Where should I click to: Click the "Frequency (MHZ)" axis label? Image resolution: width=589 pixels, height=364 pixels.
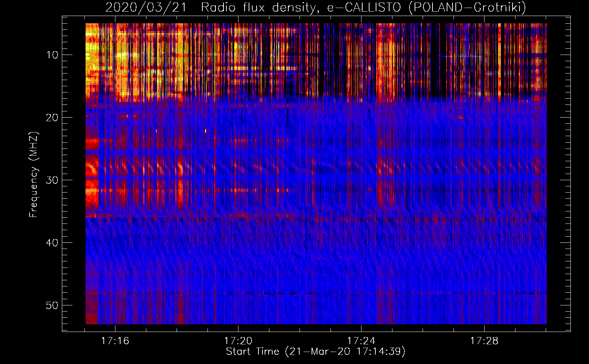click(x=33, y=175)
